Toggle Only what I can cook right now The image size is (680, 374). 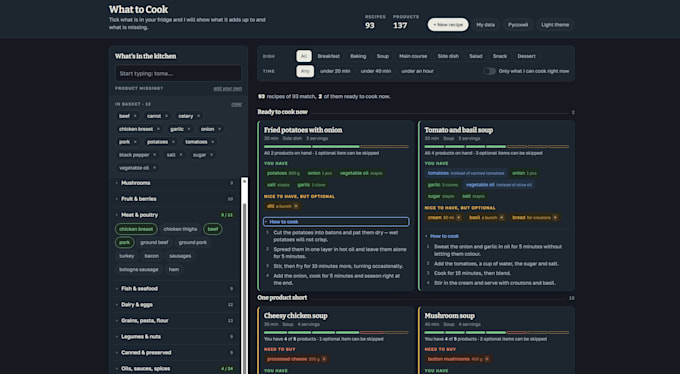(490, 71)
